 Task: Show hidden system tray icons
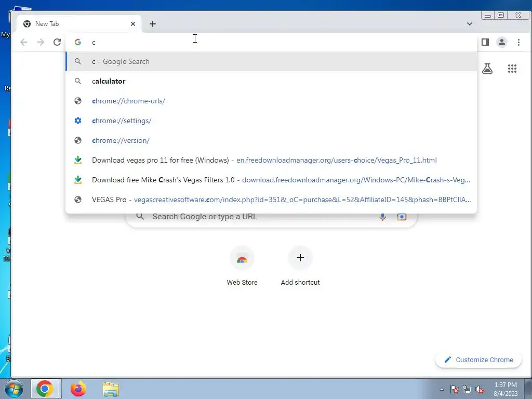coord(442,389)
